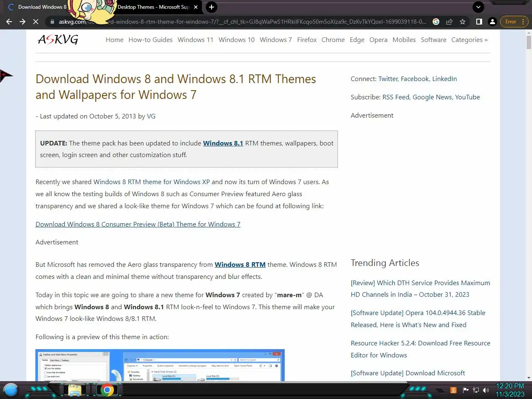Open the DTH Service review trending article
This screenshot has height=399, width=532.
pos(420,289)
